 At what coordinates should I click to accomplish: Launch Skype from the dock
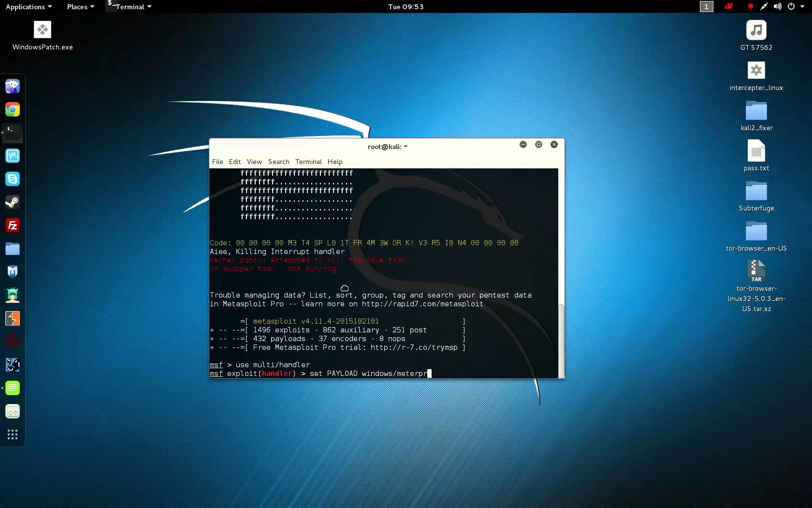(x=13, y=179)
